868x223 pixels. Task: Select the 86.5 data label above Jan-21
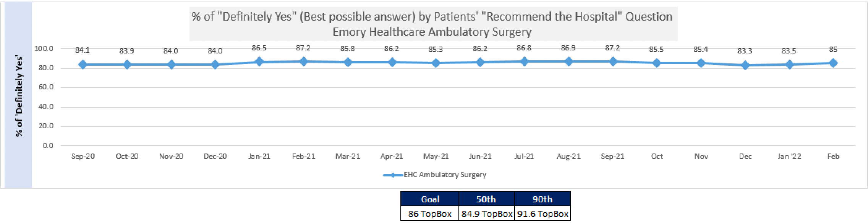[x=259, y=48]
